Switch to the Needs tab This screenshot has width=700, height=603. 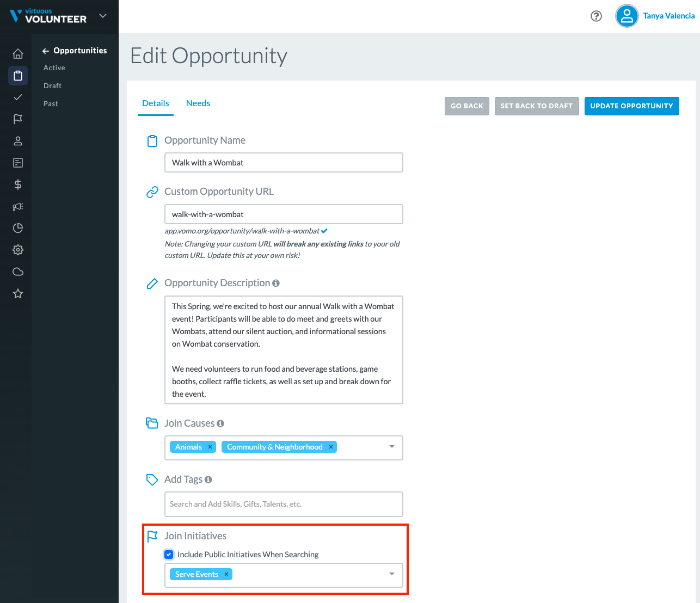click(198, 103)
